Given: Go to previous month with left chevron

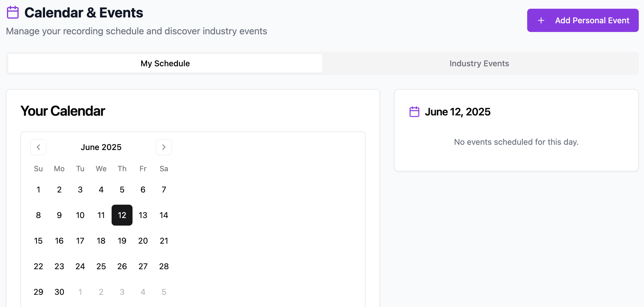Looking at the screenshot, I should pyautogui.click(x=38, y=147).
